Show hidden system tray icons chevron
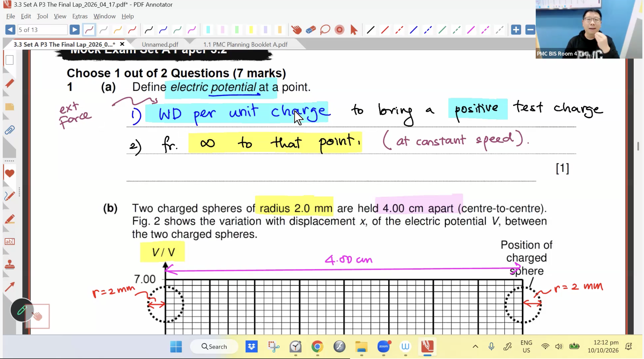 [x=475, y=346]
